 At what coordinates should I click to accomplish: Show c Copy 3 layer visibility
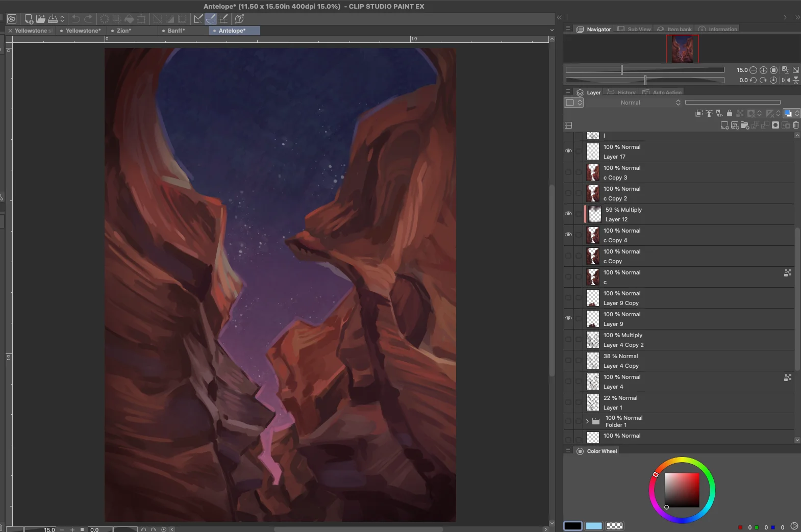pos(568,172)
